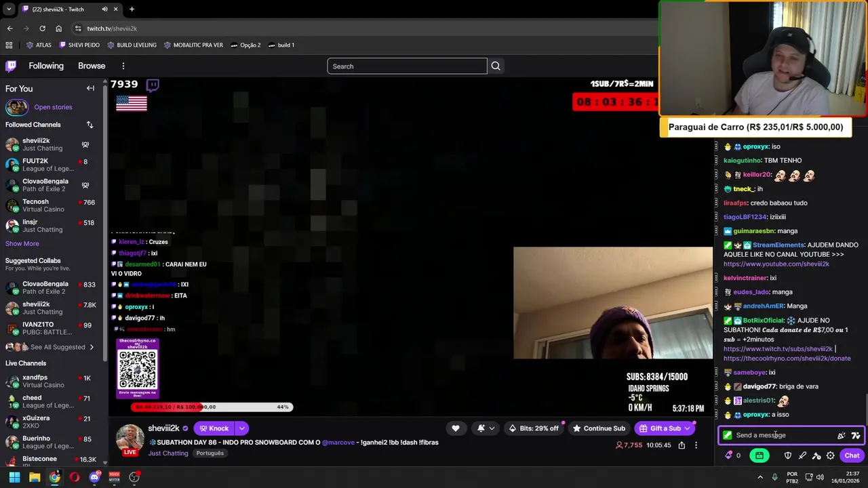Image resolution: width=868 pixels, height=488 pixels.
Task: Open SHEVI PEIDO bookmark
Action: pos(79,45)
